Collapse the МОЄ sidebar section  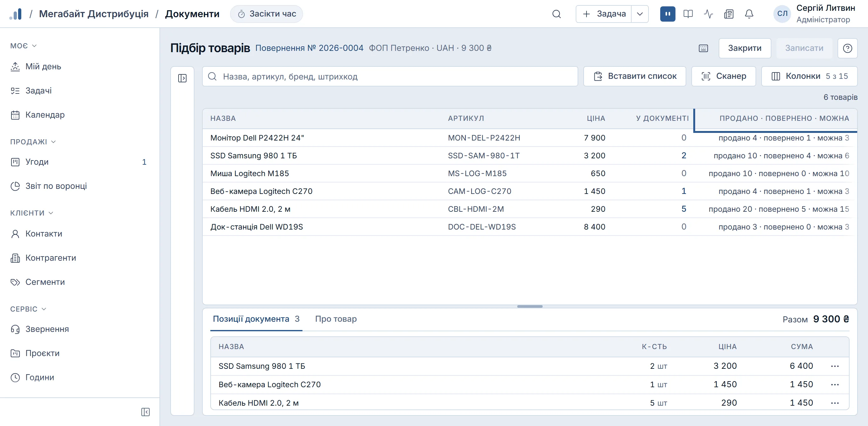point(23,45)
